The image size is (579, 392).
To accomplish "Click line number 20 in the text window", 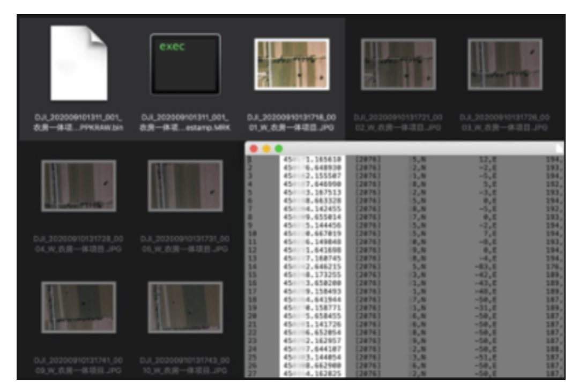I will [x=252, y=316].
